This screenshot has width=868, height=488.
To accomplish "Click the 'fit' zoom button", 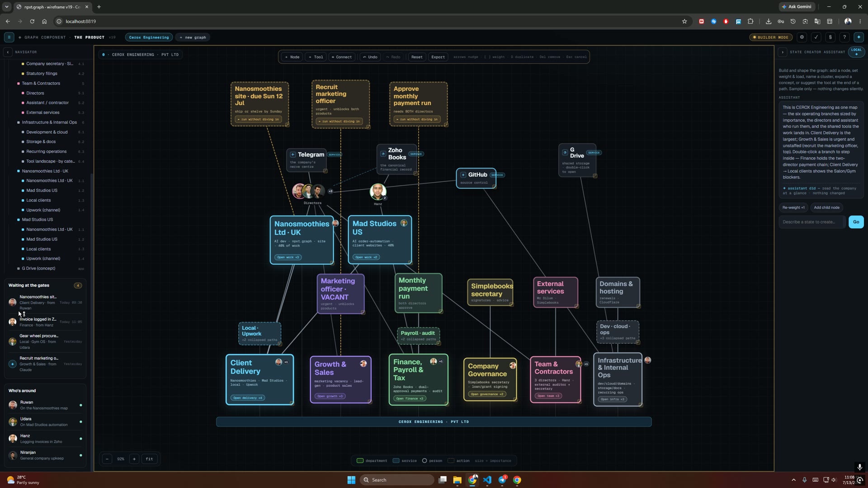I will [x=149, y=459].
